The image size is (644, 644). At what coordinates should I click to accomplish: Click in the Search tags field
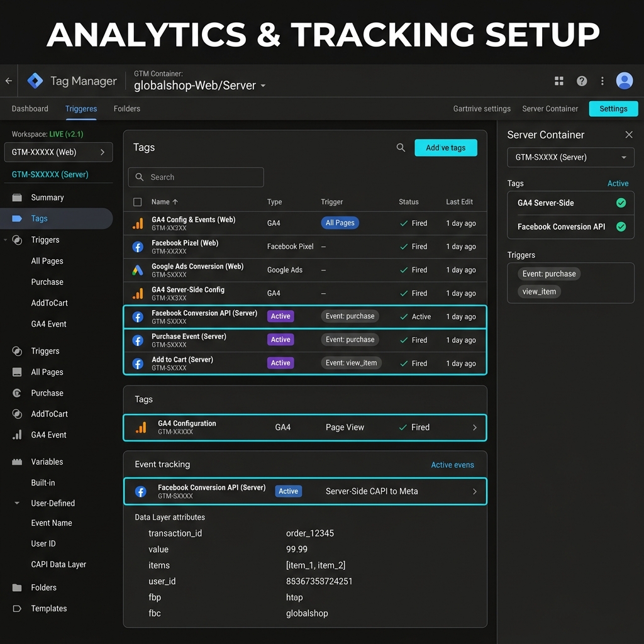(196, 177)
